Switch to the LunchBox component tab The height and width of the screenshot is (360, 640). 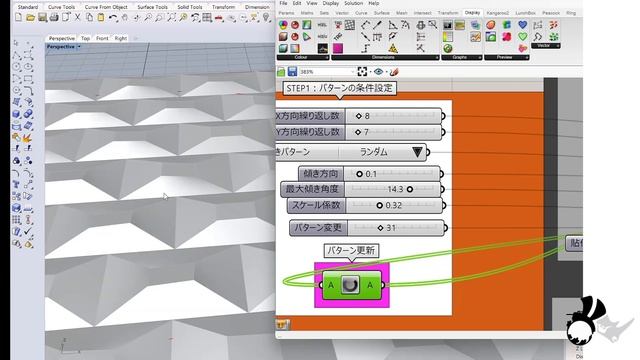tap(525, 13)
